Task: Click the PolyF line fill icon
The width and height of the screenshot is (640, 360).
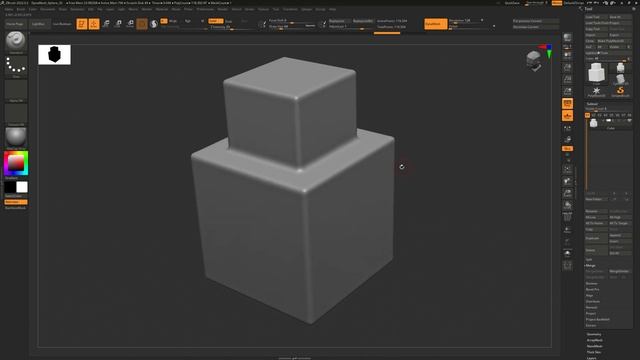Action: coord(567,218)
